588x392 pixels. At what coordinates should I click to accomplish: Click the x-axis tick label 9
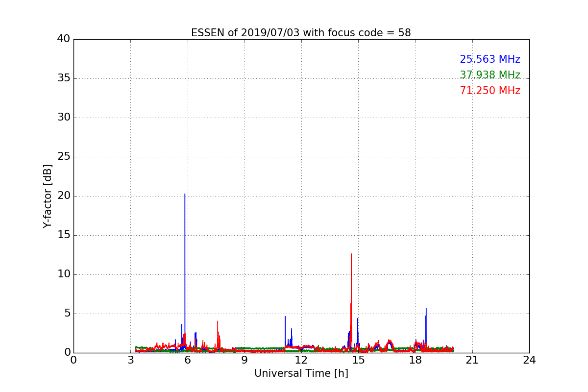[245, 360]
